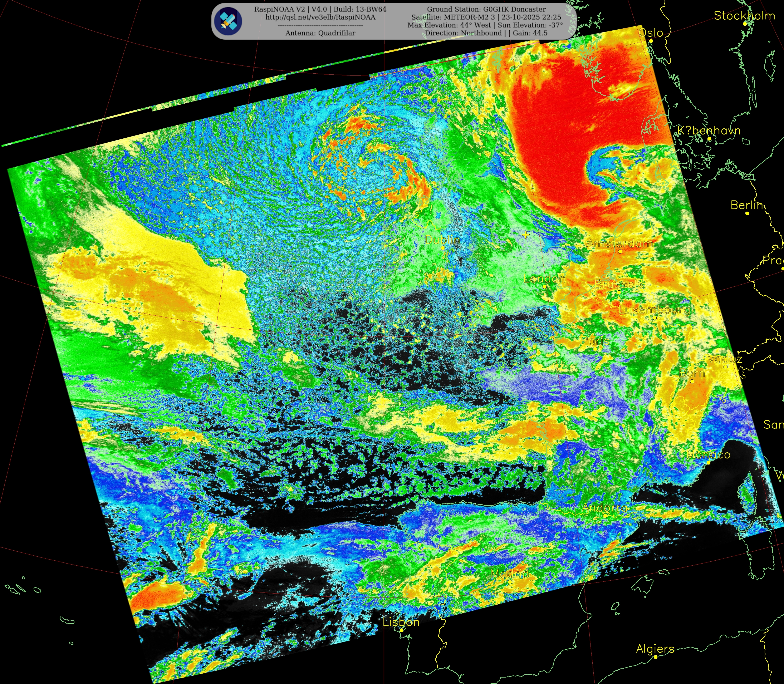This screenshot has width=784, height=684.
Task: Click the Luxembourg city label
Action: click(654, 310)
